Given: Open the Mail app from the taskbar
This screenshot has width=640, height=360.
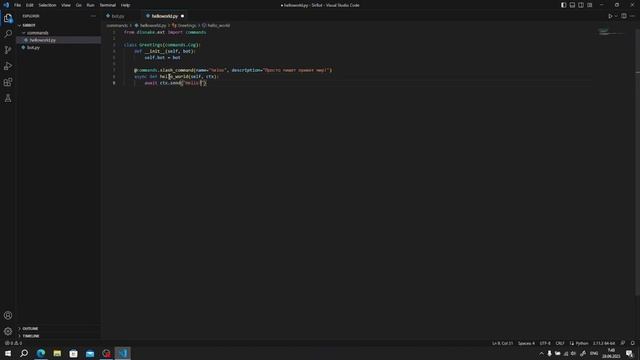Looking at the screenshot, I should click(90, 353).
